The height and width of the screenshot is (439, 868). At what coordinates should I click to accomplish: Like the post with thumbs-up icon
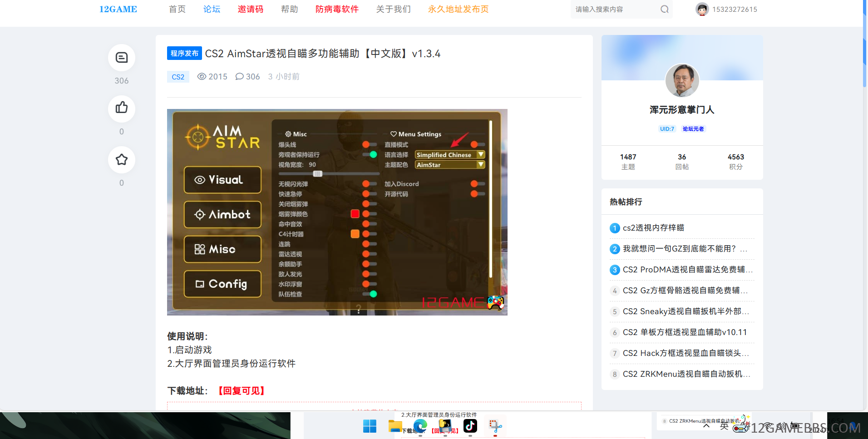[x=121, y=108]
